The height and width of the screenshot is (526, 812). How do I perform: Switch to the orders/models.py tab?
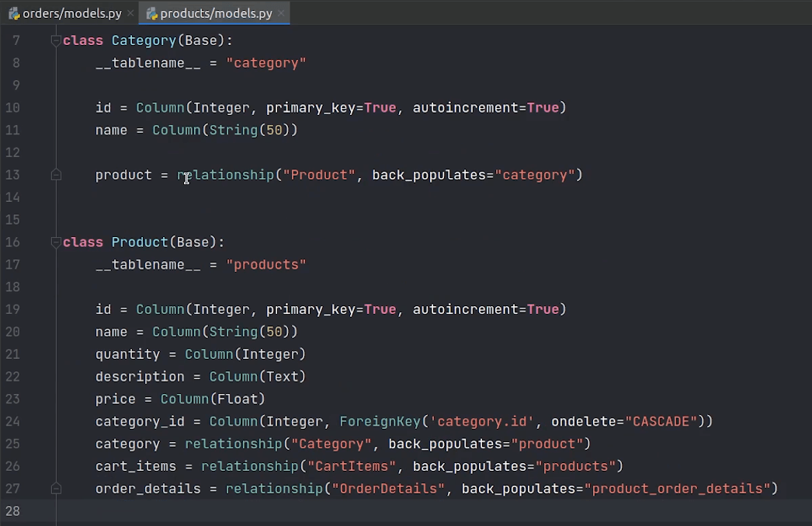tap(72, 14)
